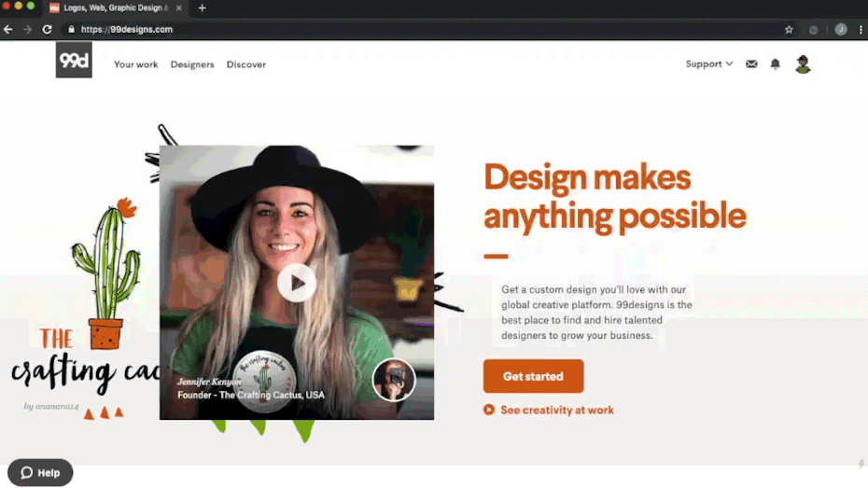The height and width of the screenshot is (488, 868).
Task: Open the Chrome three-dot menu
Action: 860,29
